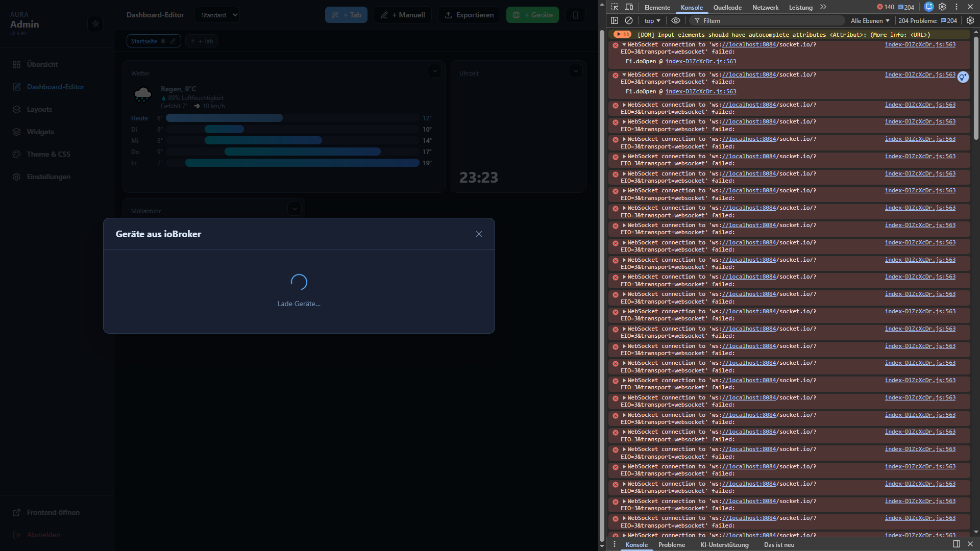
Task: Open the 'top' frame context dropdown
Action: click(x=652, y=20)
